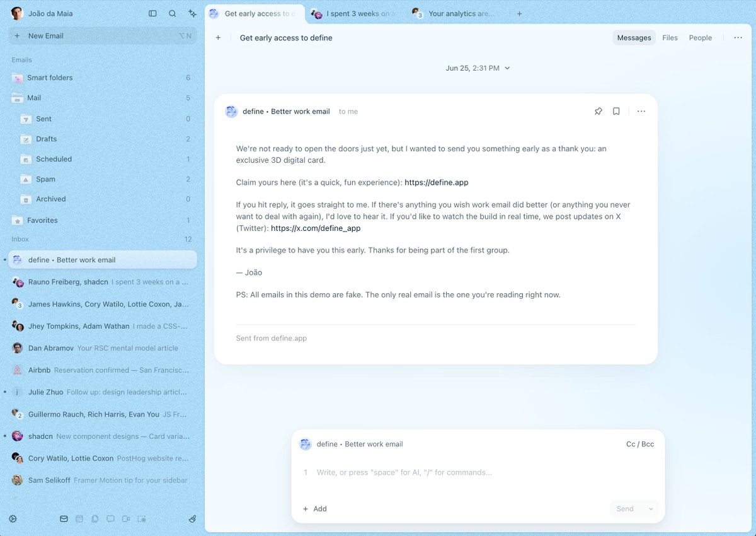Click the Inbox section header
Screen dimensions: 756x536
coord(20,239)
